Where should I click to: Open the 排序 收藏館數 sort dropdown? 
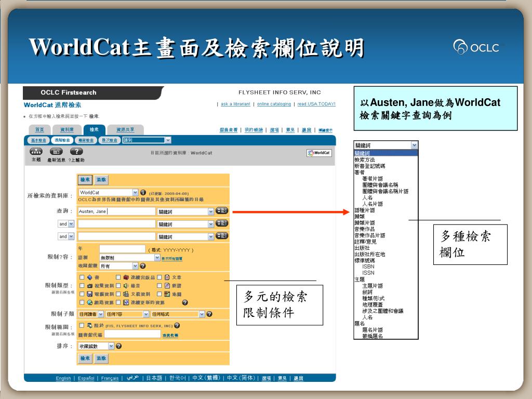[x=96, y=346]
